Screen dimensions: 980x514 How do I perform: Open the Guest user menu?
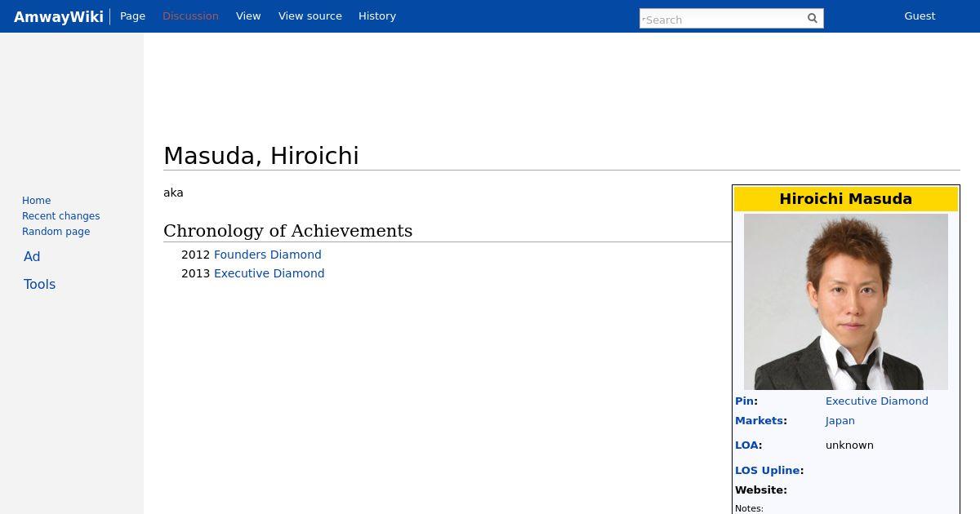tap(920, 16)
